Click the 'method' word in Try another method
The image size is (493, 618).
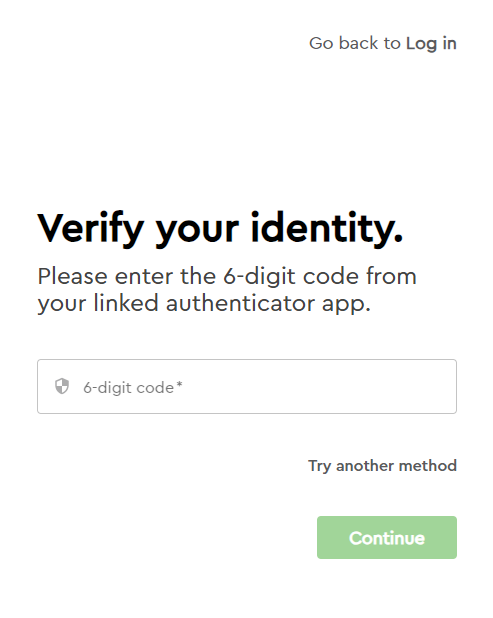point(428,465)
